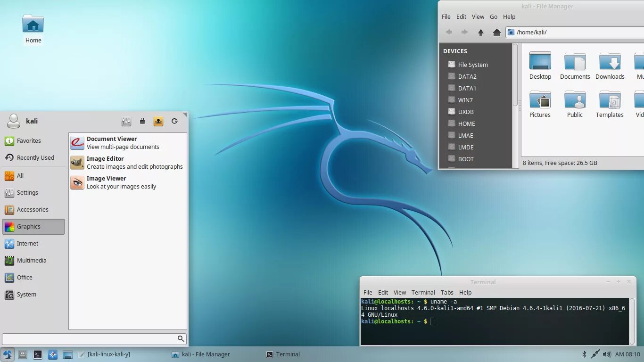Select the Internet category

pyautogui.click(x=33, y=243)
